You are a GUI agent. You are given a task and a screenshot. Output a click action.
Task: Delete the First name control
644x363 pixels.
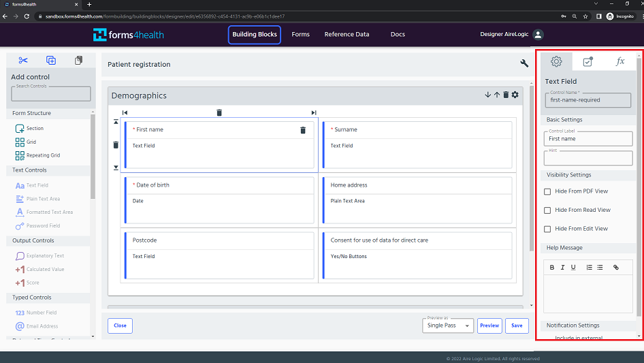(x=303, y=130)
